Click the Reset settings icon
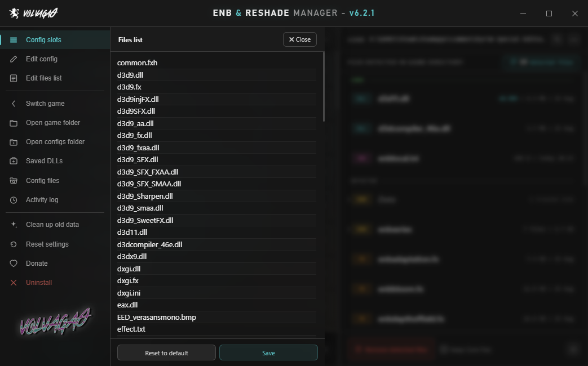 tap(14, 244)
